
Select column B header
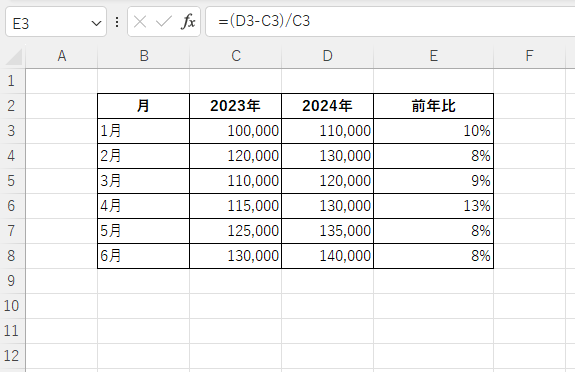pyautogui.click(x=144, y=56)
